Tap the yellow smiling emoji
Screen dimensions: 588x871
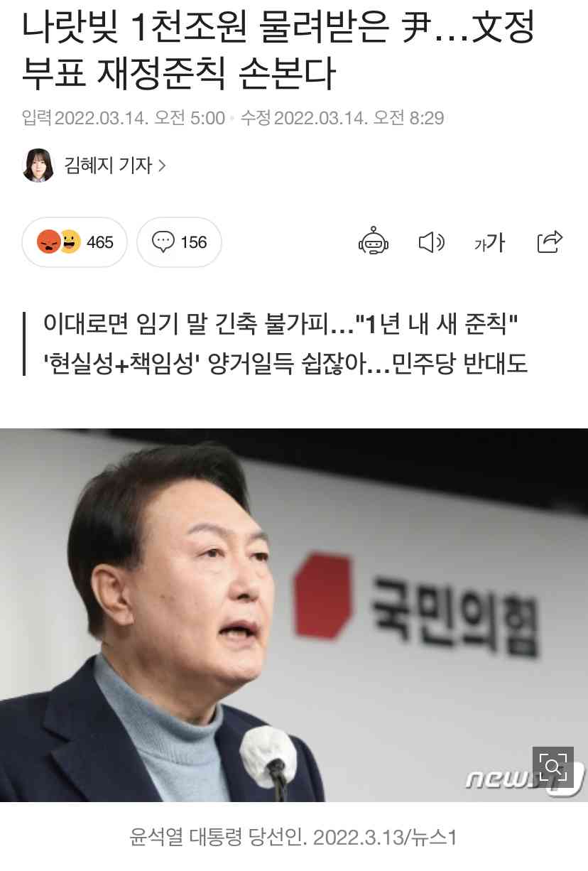point(68,242)
